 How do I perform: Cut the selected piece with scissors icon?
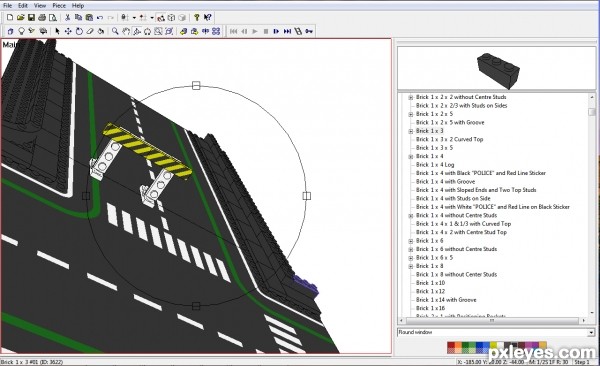click(67, 18)
